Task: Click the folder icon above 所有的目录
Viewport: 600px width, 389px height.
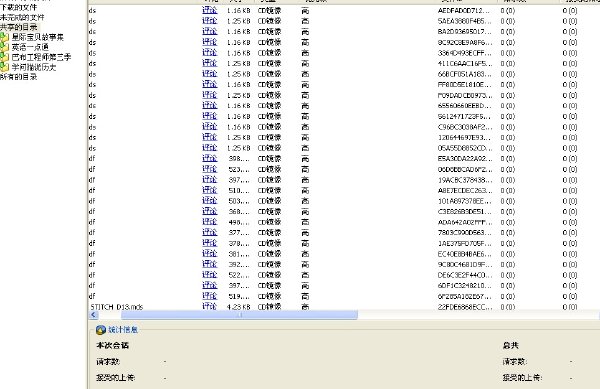Action: coord(4,67)
